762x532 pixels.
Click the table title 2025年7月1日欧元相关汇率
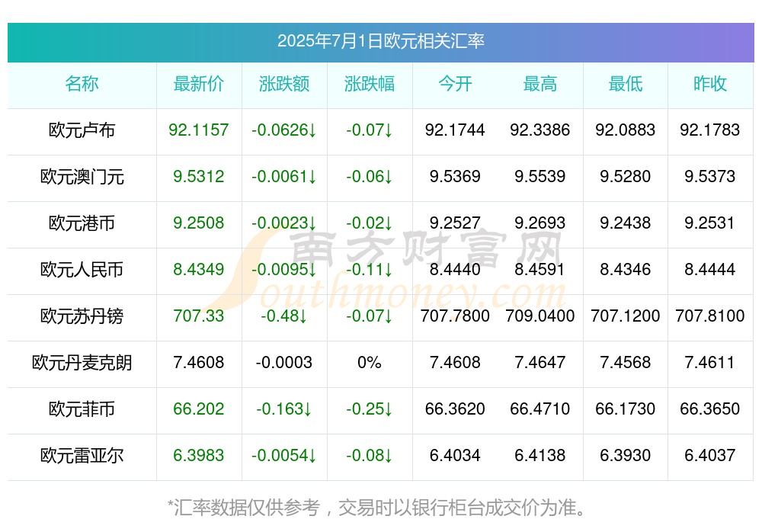click(x=381, y=41)
